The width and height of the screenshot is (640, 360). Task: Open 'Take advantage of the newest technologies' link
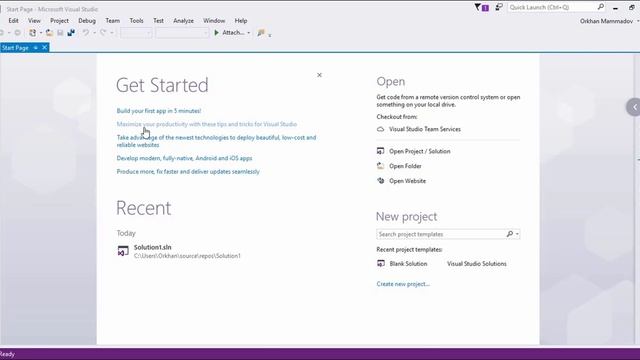(216, 141)
